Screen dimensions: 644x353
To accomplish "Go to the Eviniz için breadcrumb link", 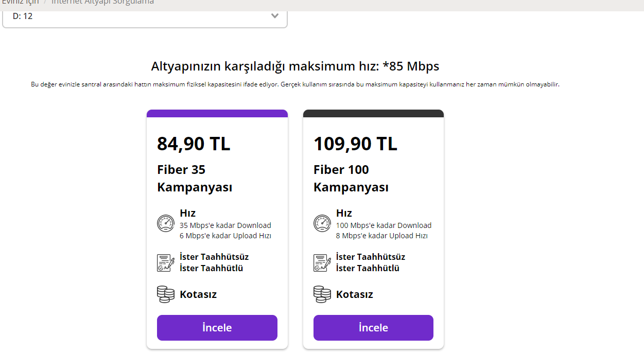I will pyautogui.click(x=21, y=2).
